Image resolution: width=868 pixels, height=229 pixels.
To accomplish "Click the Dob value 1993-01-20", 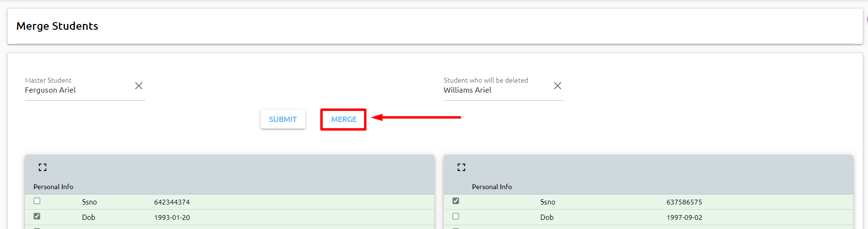I will (172, 217).
